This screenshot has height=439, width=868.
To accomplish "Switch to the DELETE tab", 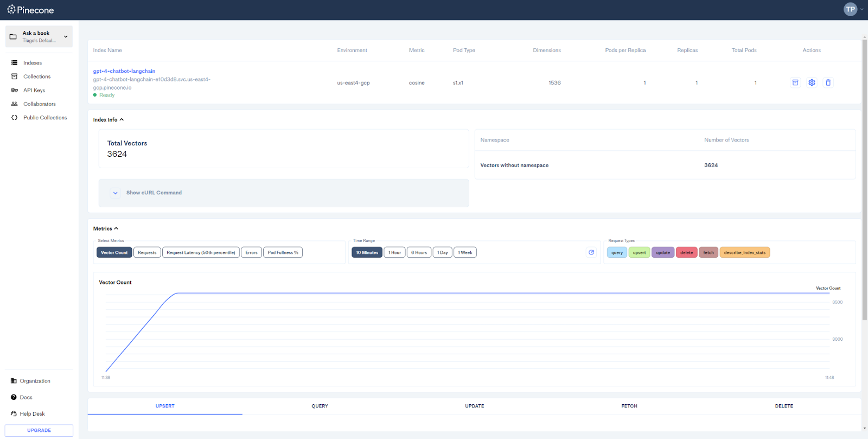I will click(784, 406).
